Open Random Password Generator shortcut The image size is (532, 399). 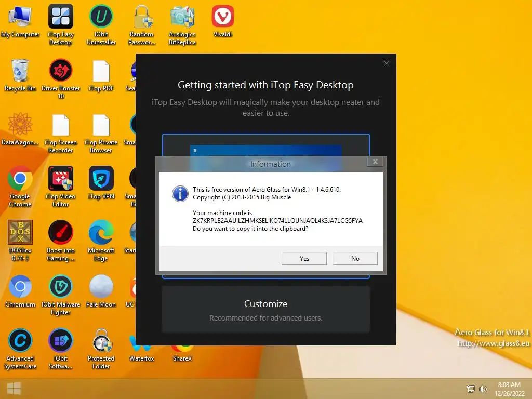pos(141,24)
